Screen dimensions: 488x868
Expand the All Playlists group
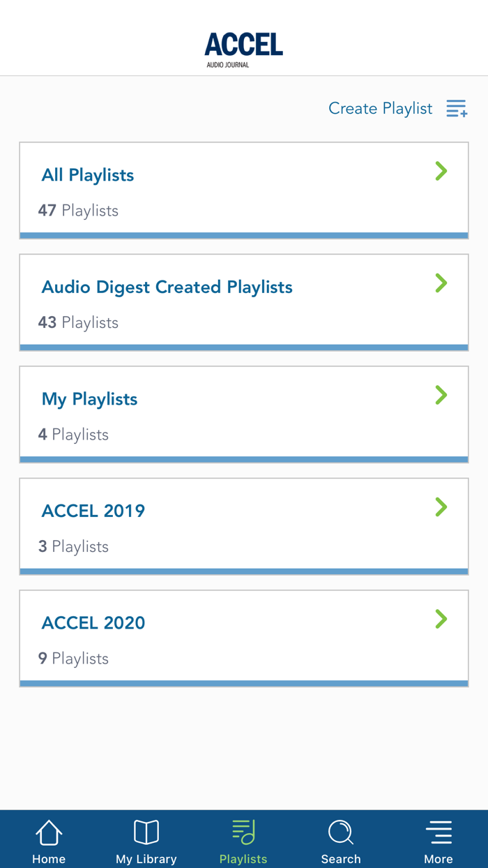[243, 188]
